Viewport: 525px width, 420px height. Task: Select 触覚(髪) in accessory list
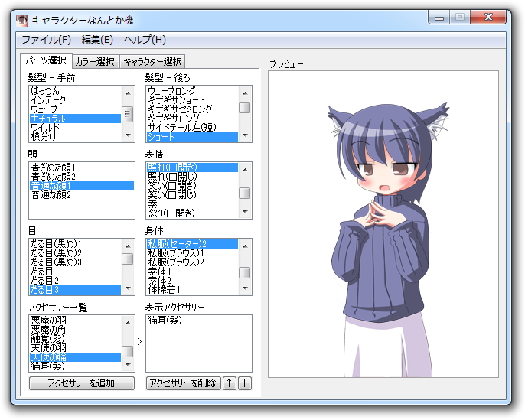pyautogui.click(x=75, y=339)
